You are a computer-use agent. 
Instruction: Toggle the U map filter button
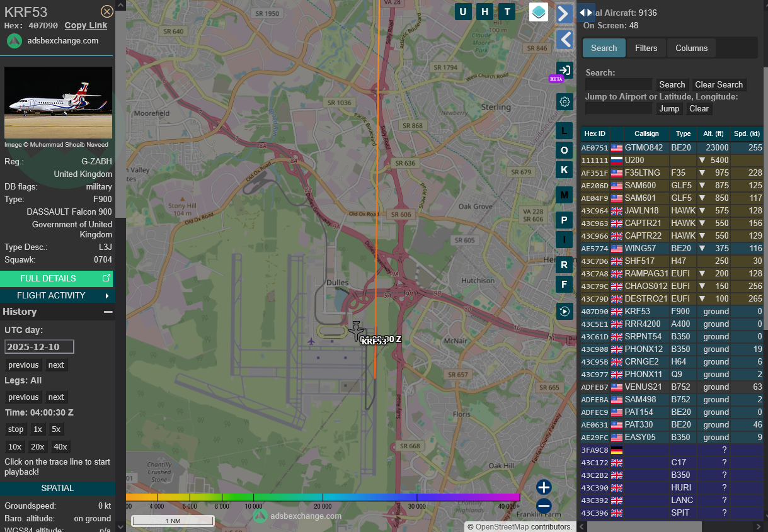tap(463, 11)
